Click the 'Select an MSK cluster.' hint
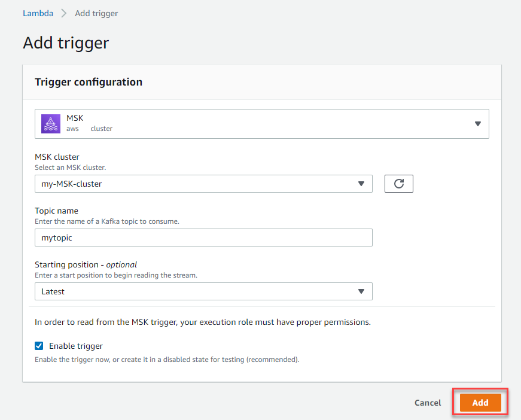 (71, 168)
